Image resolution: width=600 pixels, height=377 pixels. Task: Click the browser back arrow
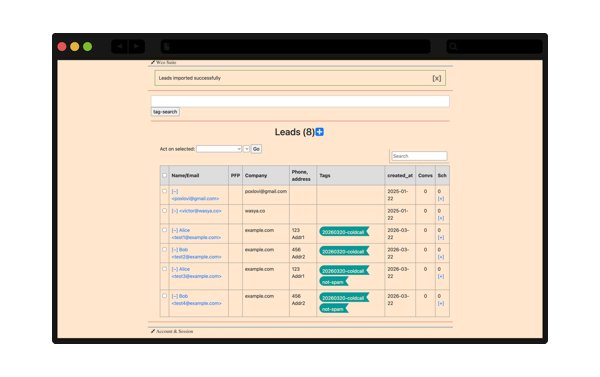tap(120, 47)
